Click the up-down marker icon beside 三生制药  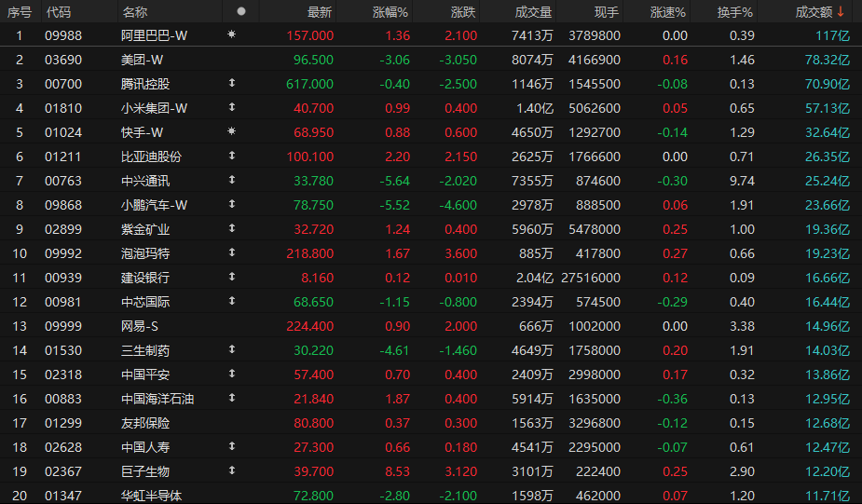click(x=232, y=348)
